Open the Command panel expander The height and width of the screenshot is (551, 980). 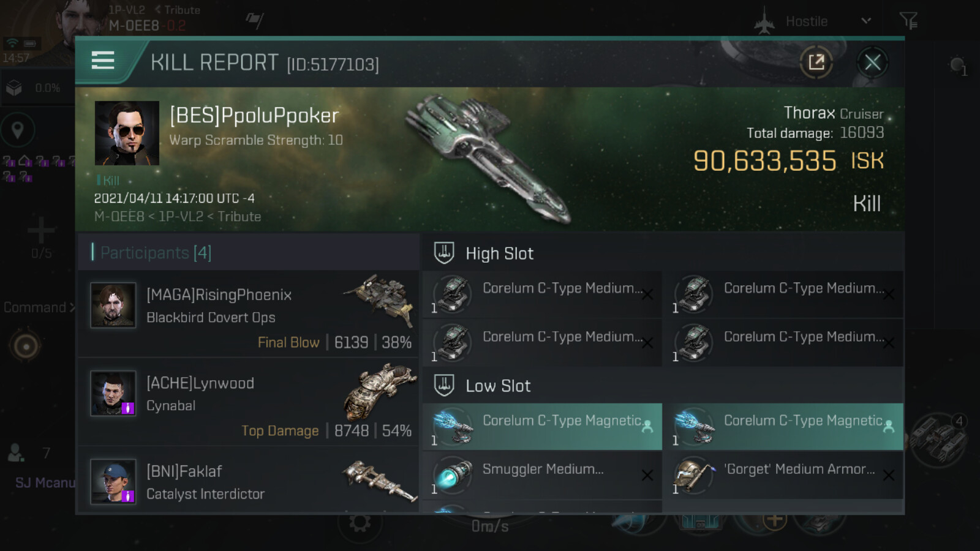(39, 307)
